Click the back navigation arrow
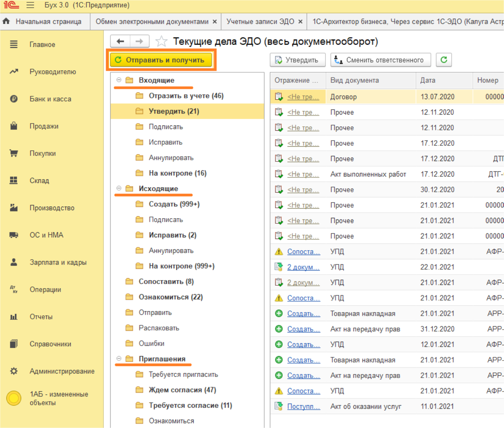 (120, 41)
